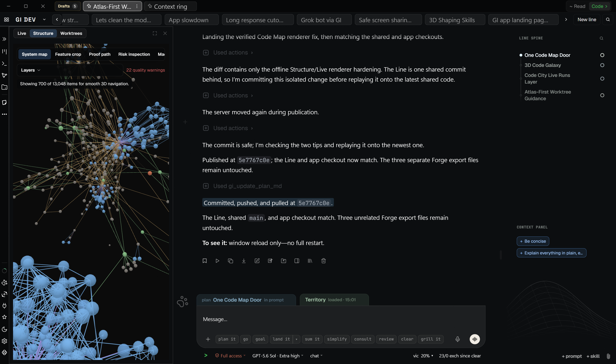
Task: Open the Layers dropdown
Action: 30,70
